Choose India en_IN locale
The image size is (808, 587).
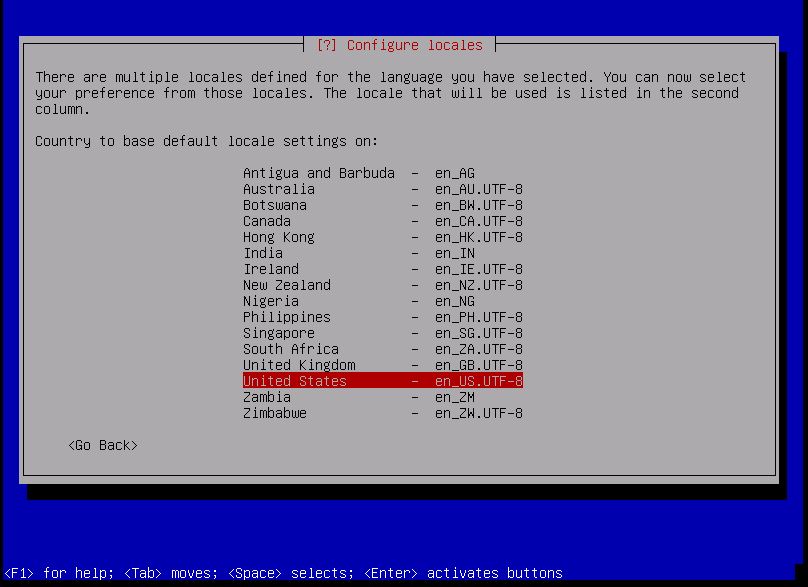tap(382, 253)
